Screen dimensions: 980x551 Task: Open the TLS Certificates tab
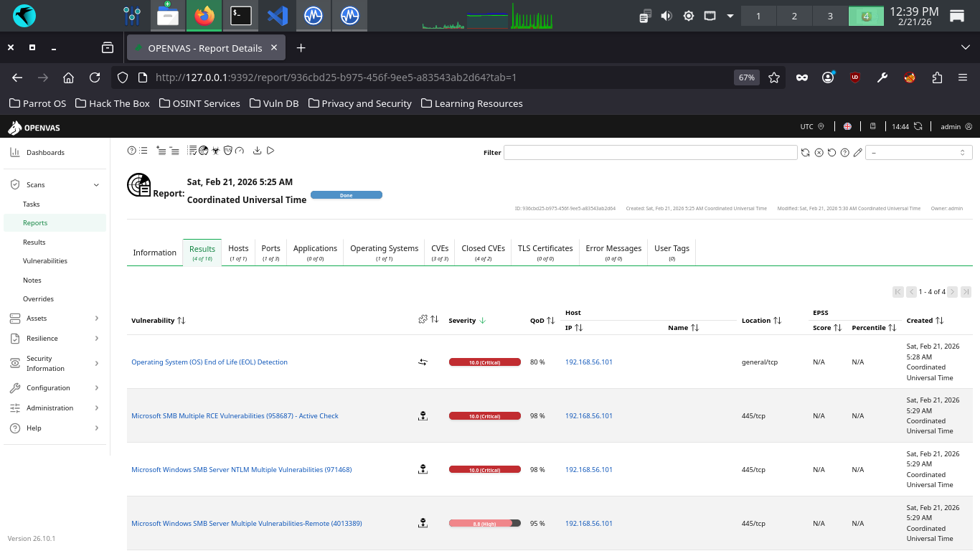[545, 252]
